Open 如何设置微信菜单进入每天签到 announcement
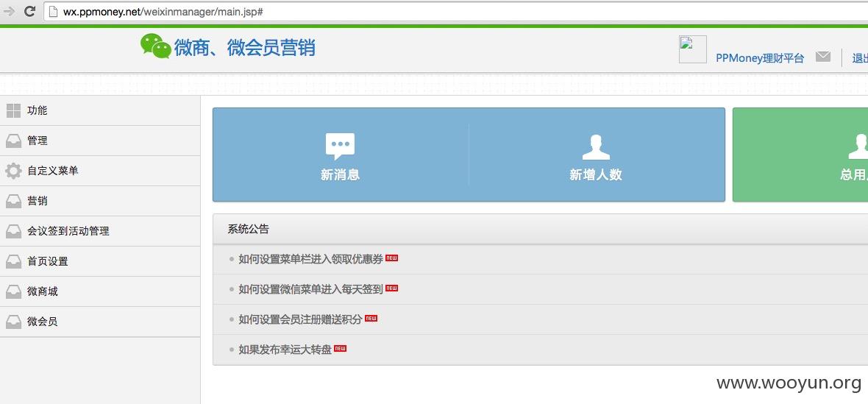 tap(310, 289)
